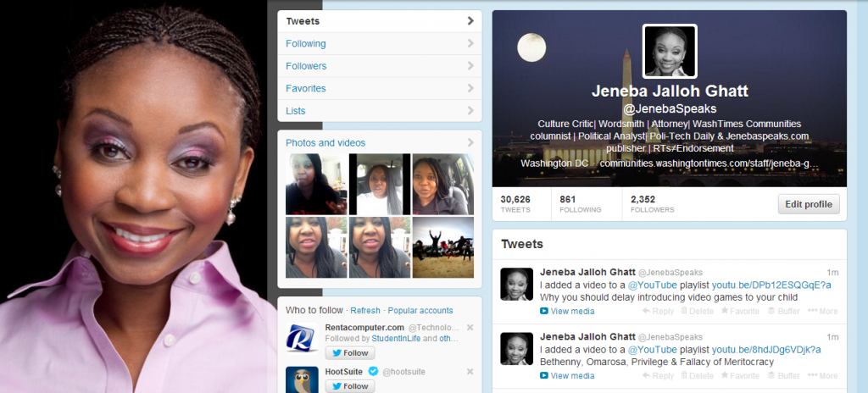Click the 1m timestamp on Bethenny tweet

[x=832, y=336]
